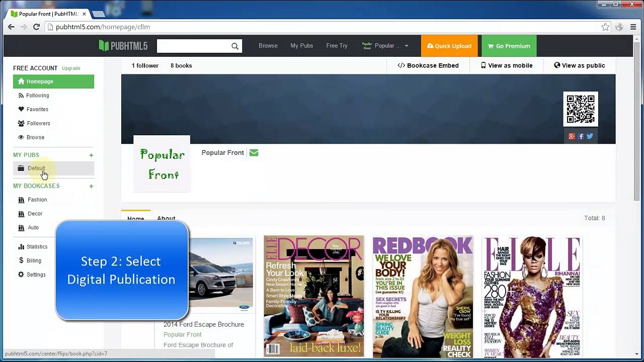Share via the Twitter icon
The height and width of the screenshot is (362, 644).
click(590, 136)
